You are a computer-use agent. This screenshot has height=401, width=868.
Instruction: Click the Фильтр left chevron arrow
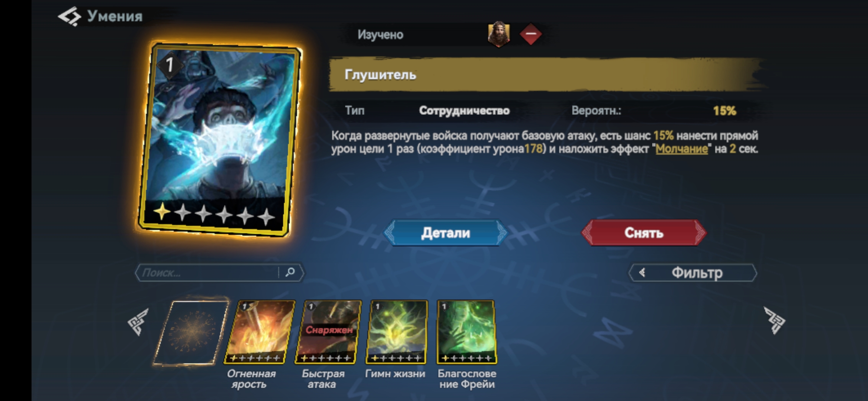642,273
